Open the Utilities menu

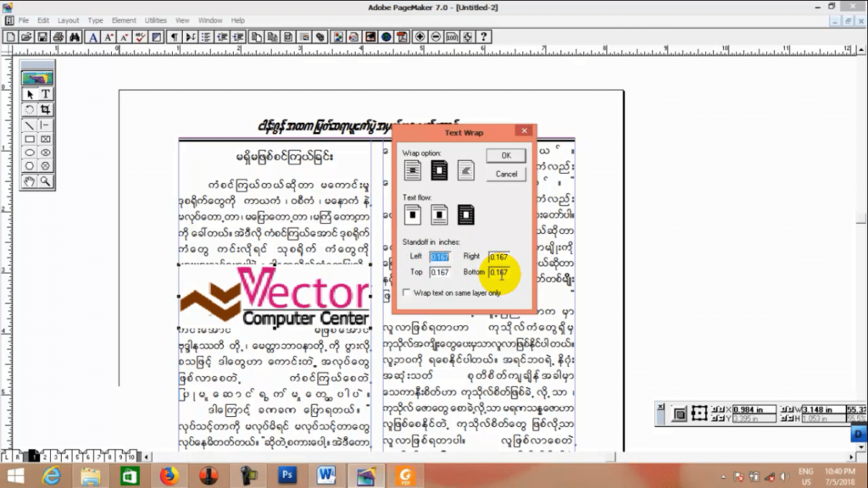(x=156, y=20)
